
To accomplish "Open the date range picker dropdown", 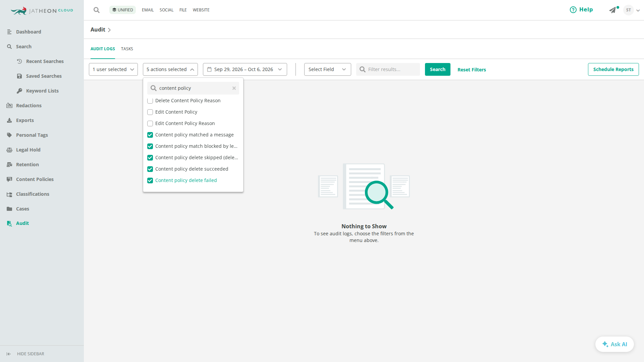I will [245, 69].
